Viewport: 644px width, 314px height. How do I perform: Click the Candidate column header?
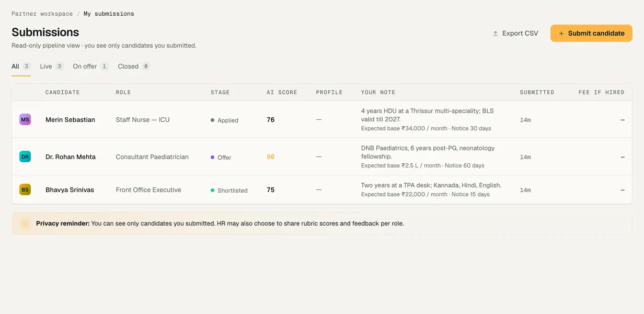click(63, 92)
